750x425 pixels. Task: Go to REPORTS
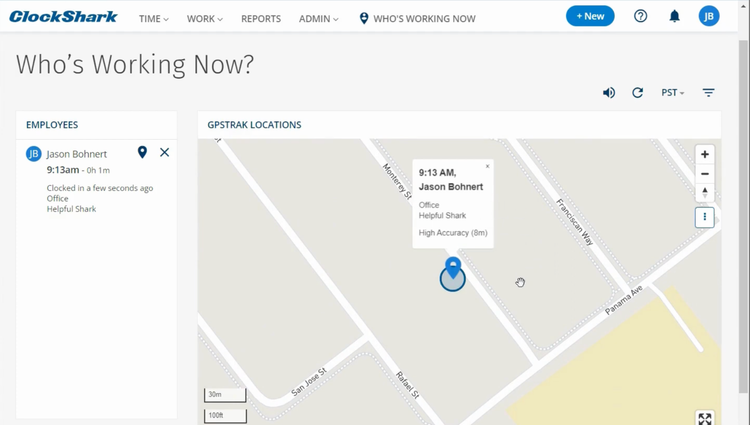point(261,19)
